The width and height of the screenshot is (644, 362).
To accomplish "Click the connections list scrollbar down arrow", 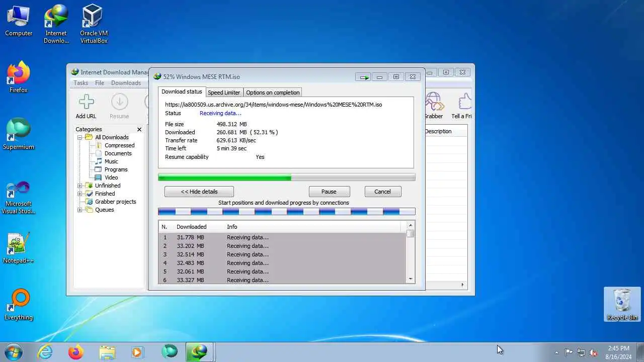I will pyautogui.click(x=411, y=279).
